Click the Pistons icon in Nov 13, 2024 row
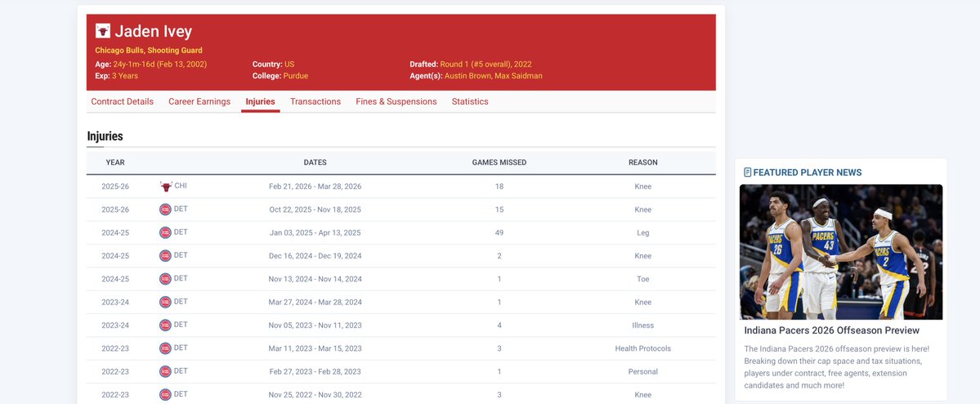The image size is (980, 404). 166,279
